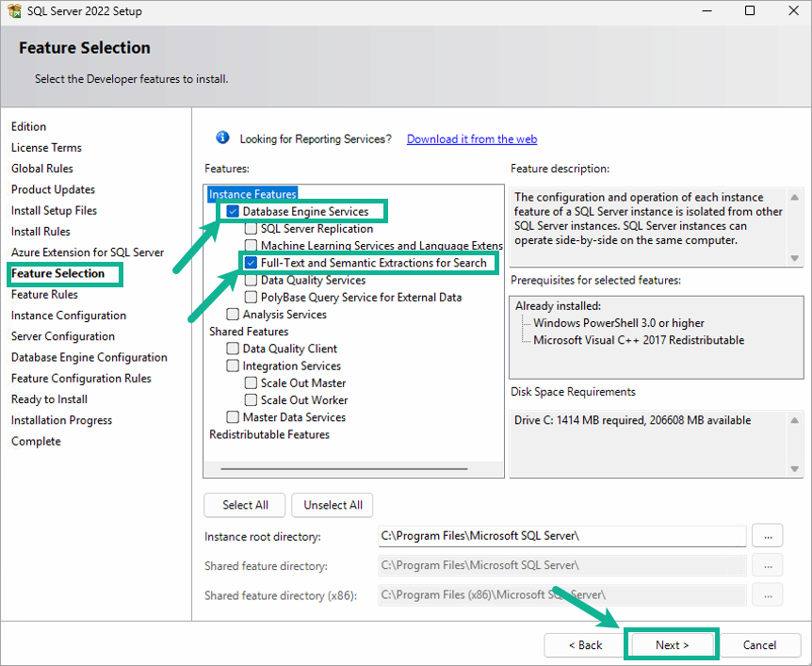Enable Master Data Services checkbox
Image resolution: width=812 pixels, height=666 pixels.
[x=233, y=417]
